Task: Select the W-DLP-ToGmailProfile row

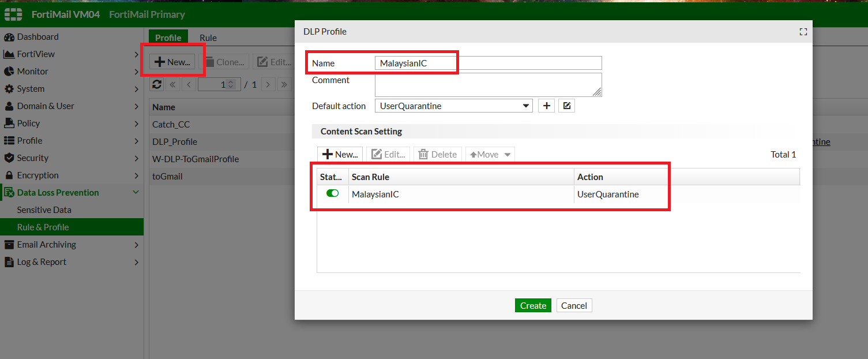Action: tap(221, 159)
